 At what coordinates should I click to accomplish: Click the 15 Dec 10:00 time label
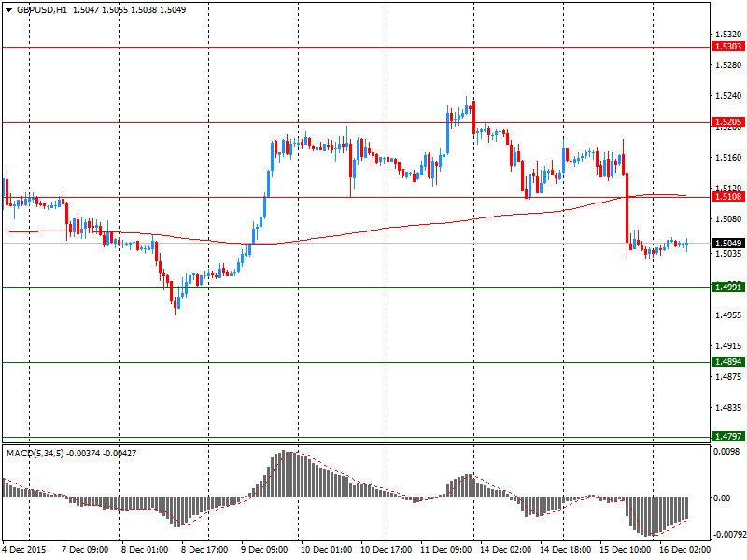[625, 550]
